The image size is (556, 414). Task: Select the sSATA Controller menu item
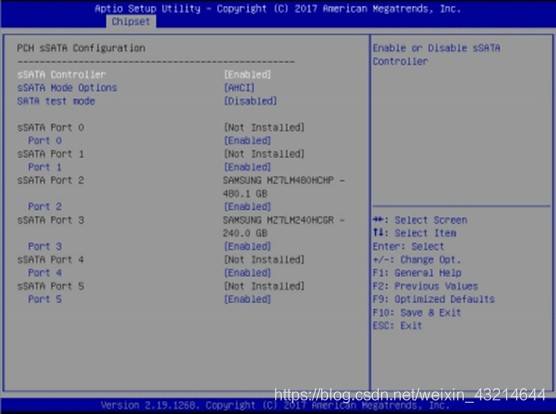tap(61, 74)
